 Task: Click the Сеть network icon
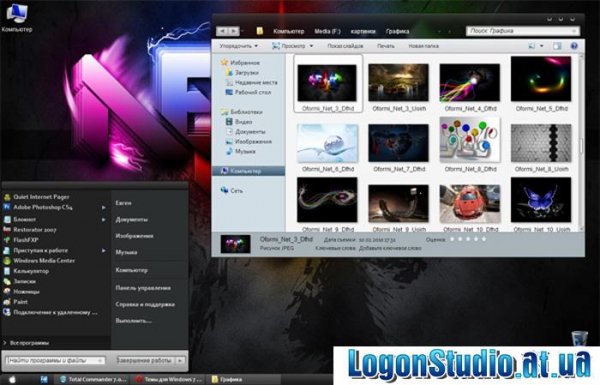pos(224,190)
